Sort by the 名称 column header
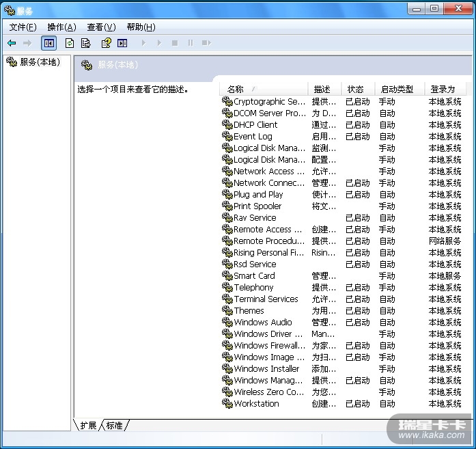Screen dimensions: 476x449 tap(264, 90)
